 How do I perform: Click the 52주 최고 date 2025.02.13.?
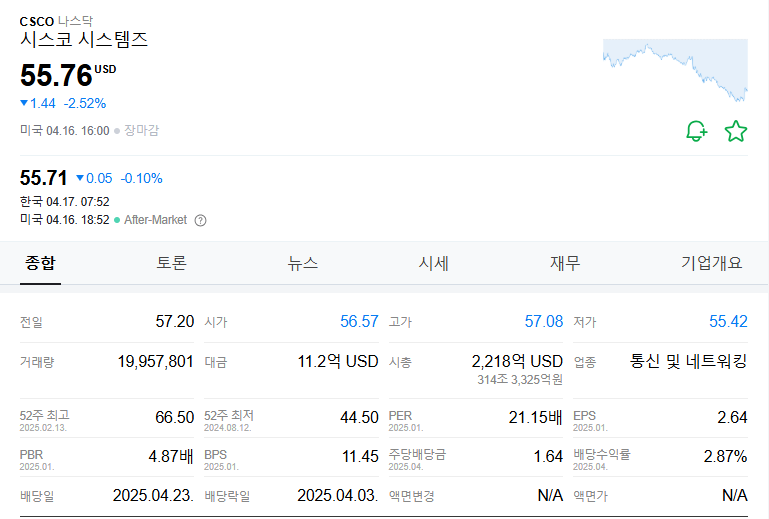click(x=43, y=428)
